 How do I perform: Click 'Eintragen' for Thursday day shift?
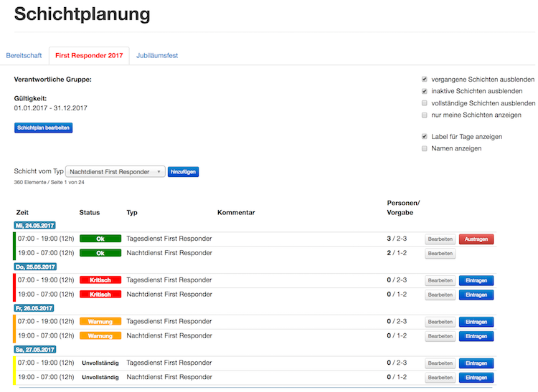tap(476, 280)
